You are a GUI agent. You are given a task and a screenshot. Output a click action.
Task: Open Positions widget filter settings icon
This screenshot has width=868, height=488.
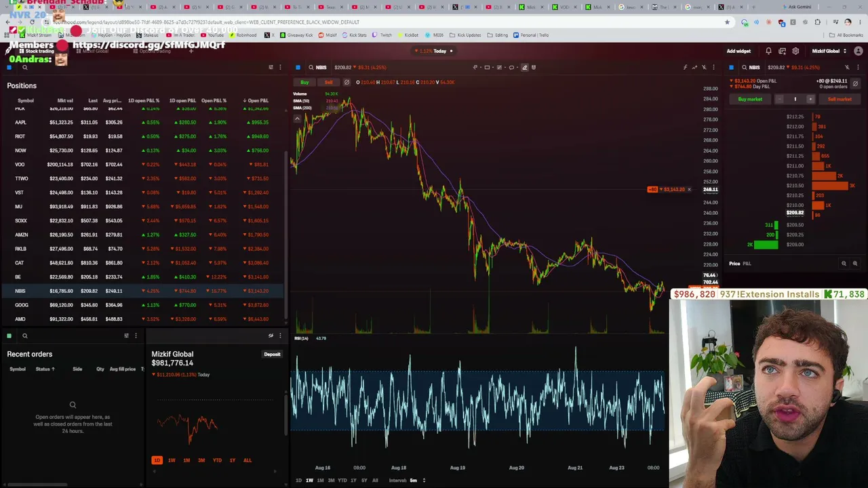(x=271, y=67)
